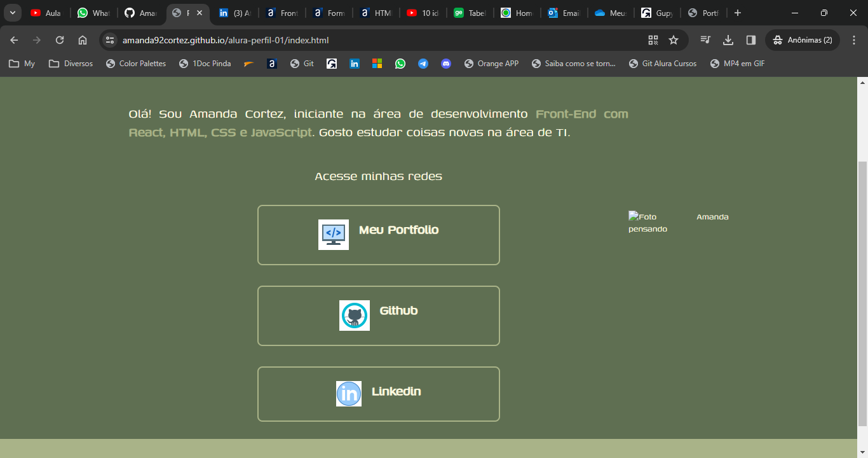Switch to the "Gupy" tab
Viewport: 868px width, 458px height.
click(657, 13)
